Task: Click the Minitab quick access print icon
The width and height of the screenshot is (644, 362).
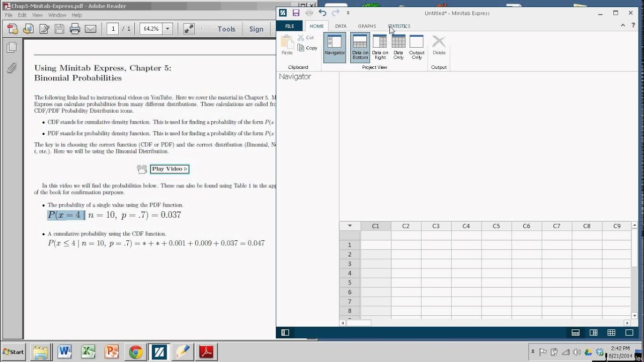Action: pyautogui.click(x=309, y=13)
